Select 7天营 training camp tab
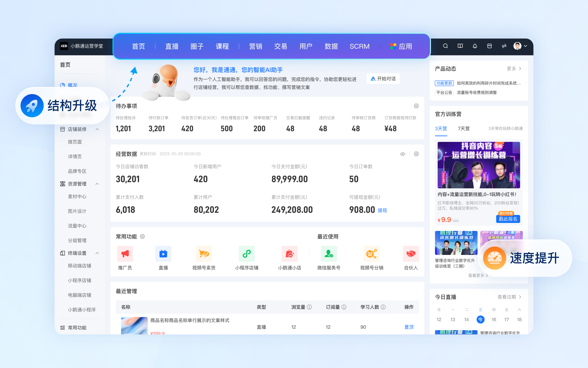The height and width of the screenshot is (368, 588). pos(463,128)
